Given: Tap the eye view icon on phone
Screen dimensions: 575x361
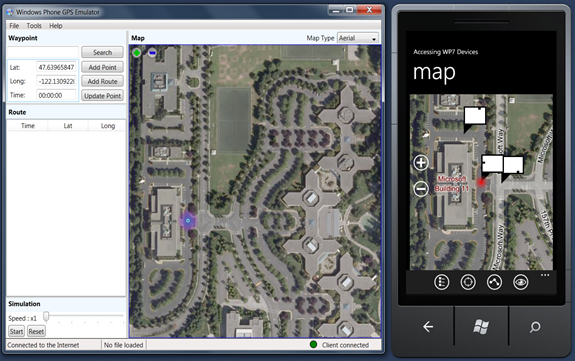Looking at the screenshot, I should point(521,282).
